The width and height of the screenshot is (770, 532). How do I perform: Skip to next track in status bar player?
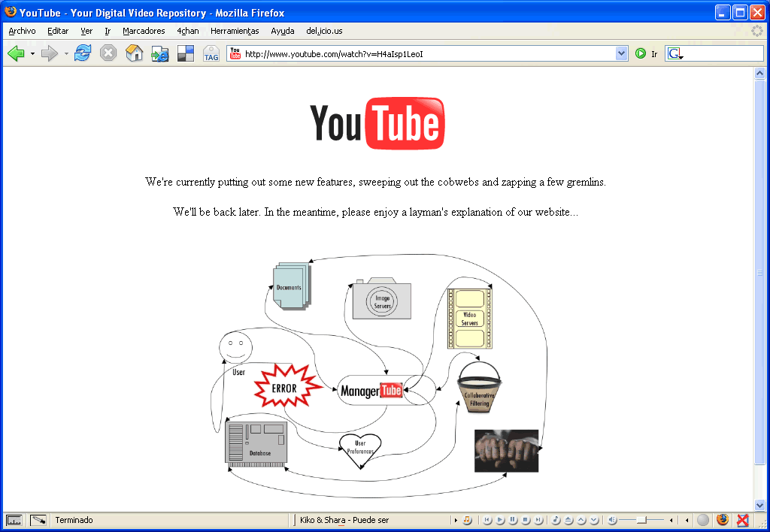[x=538, y=520]
